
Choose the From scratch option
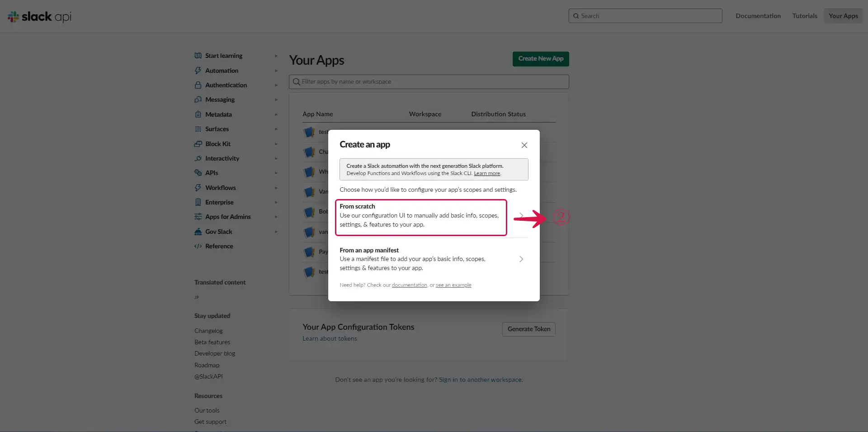tap(421, 218)
